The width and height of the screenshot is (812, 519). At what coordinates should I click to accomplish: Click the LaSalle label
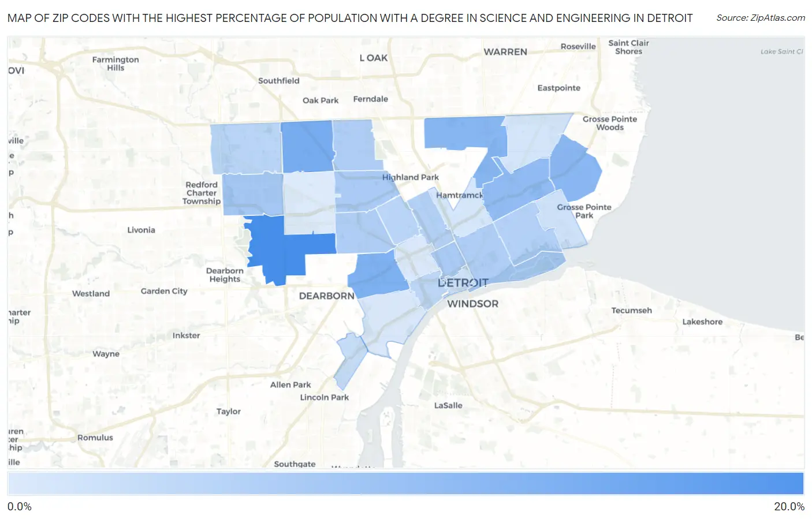[448, 405]
